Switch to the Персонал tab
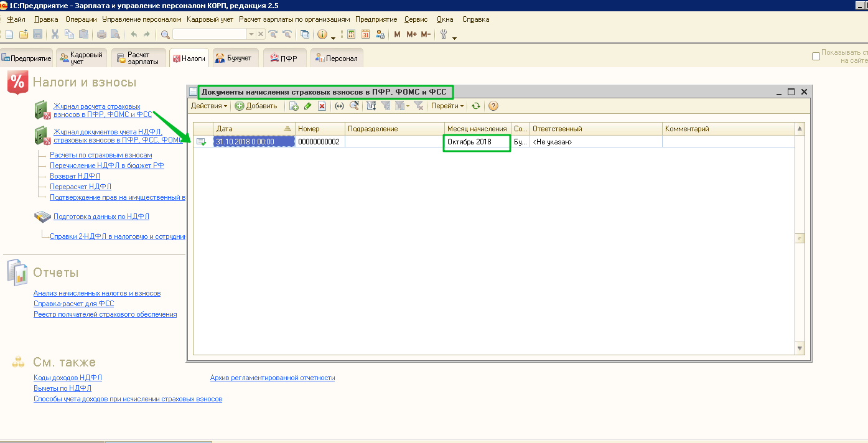This screenshot has height=443, width=868. point(337,58)
